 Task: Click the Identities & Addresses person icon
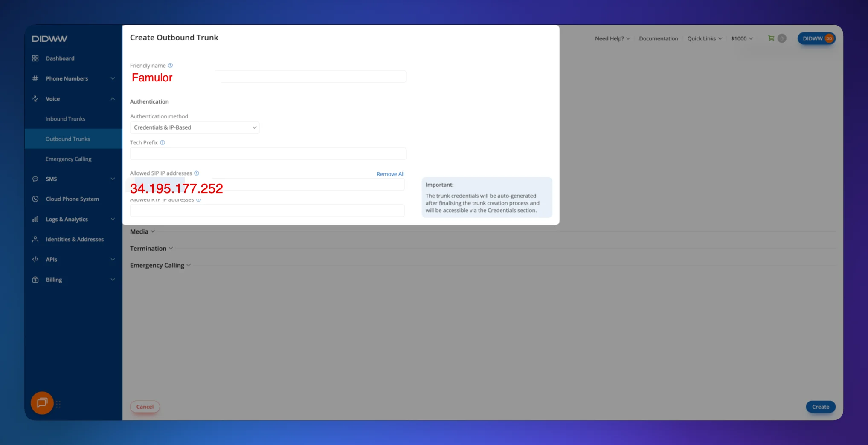(x=35, y=239)
